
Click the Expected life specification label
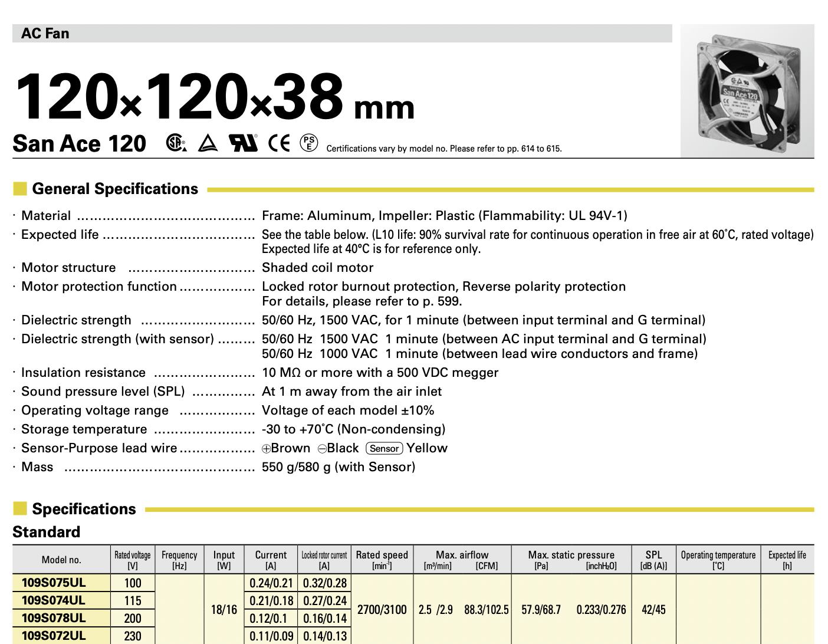tap(60, 235)
